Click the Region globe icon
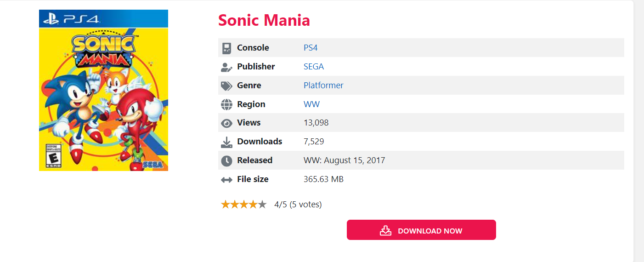Viewport: 644px width, 262px height. [x=226, y=105]
